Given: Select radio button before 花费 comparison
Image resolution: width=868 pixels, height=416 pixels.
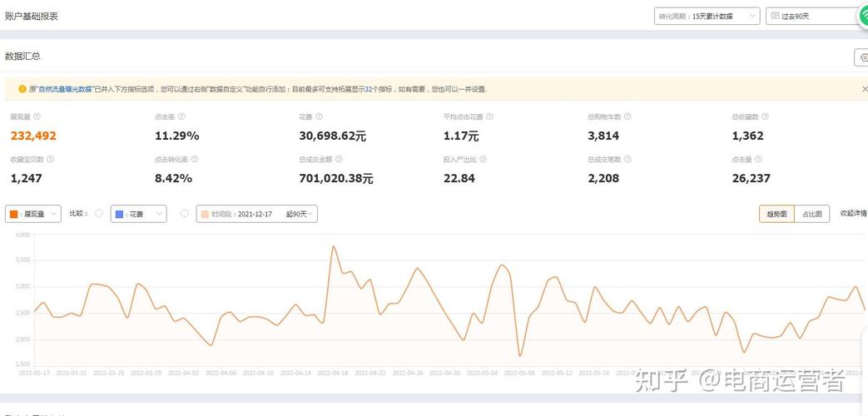Looking at the screenshot, I should (98, 214).
